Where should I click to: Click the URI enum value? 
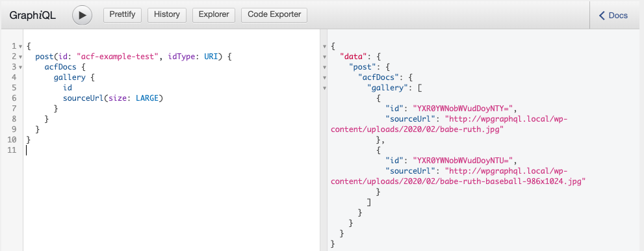(x=211, y=57)
